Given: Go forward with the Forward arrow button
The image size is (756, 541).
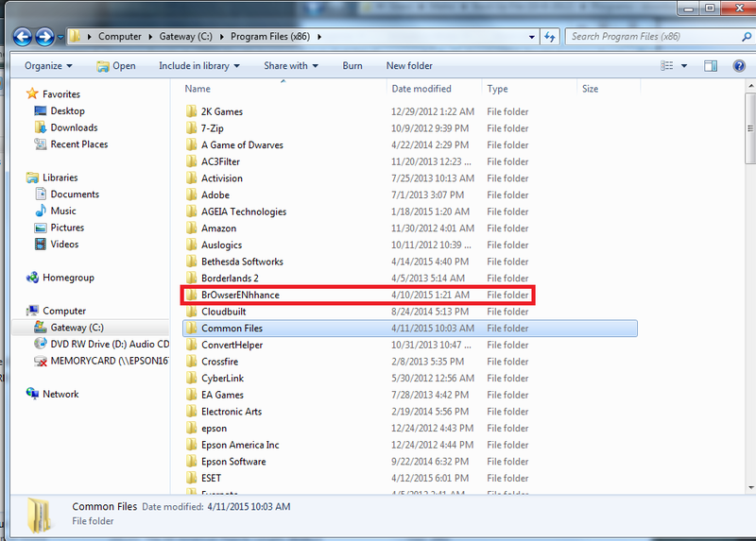Looking at the screenshot, I should click(44, 37).
